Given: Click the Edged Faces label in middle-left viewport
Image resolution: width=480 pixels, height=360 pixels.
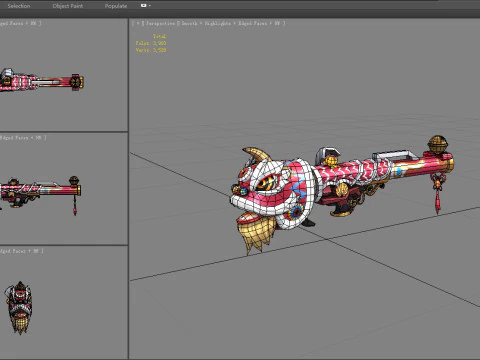Looking at the screenshot, I should click(x=14, y=137).
